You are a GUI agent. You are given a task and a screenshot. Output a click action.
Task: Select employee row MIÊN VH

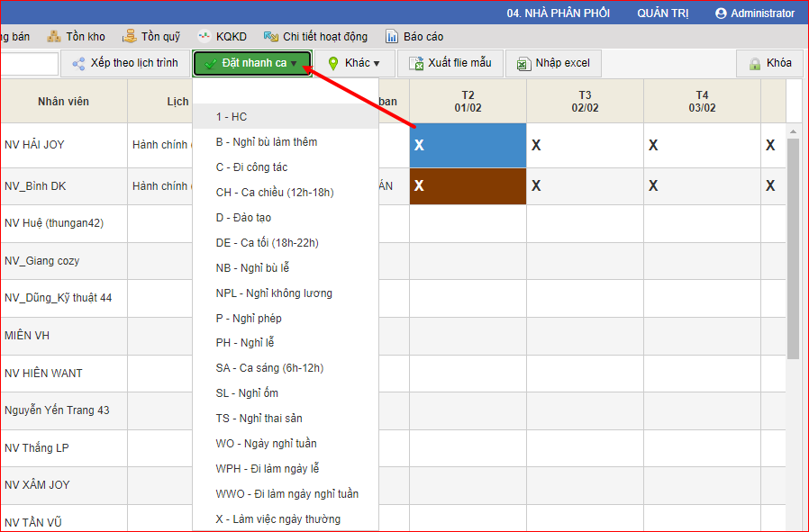click(x=27, y=336)
